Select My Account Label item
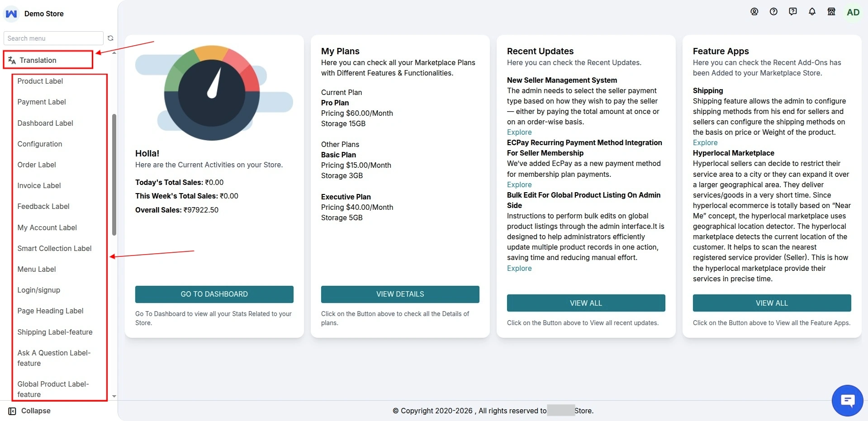Viewport: 868px width, 421px height. click(47, 227)
